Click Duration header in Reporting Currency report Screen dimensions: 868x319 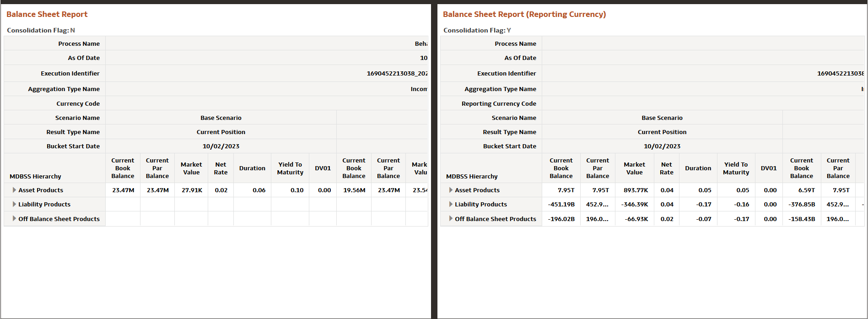(698, 168)
